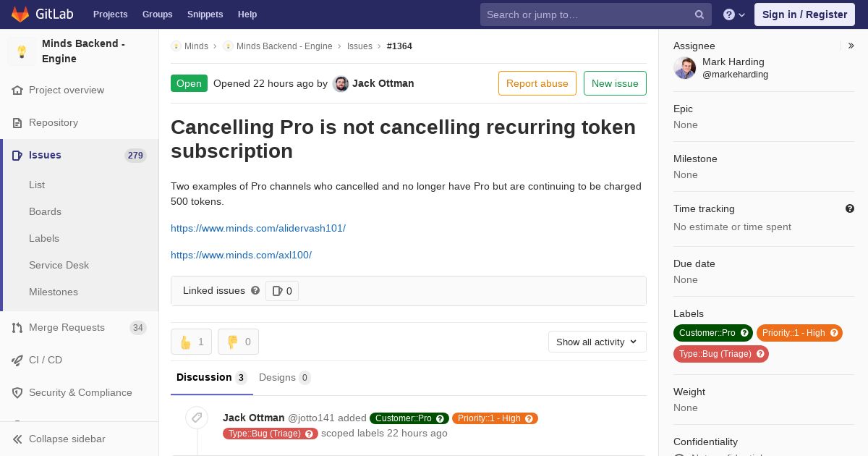
Task: Switch to the Designs tab
Action: [x=285, y=377]
